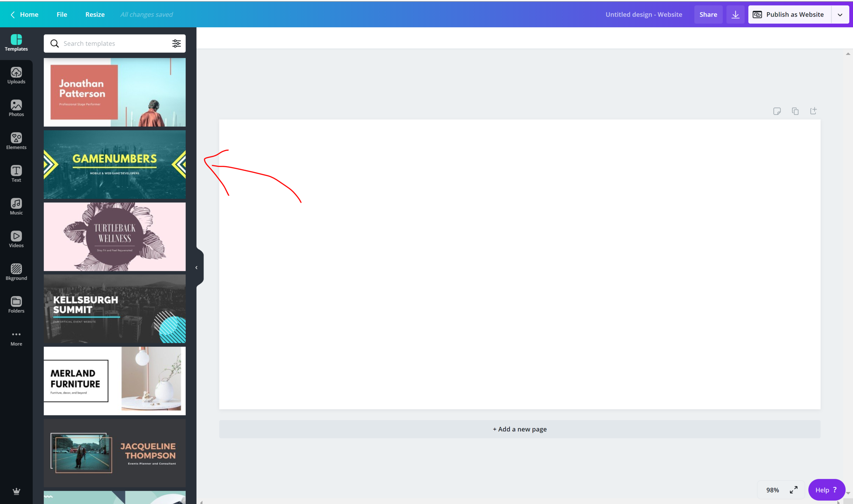The width and height of the screenshot is (853, 504).
Task: Open the Videos panel
Action: 16,239
